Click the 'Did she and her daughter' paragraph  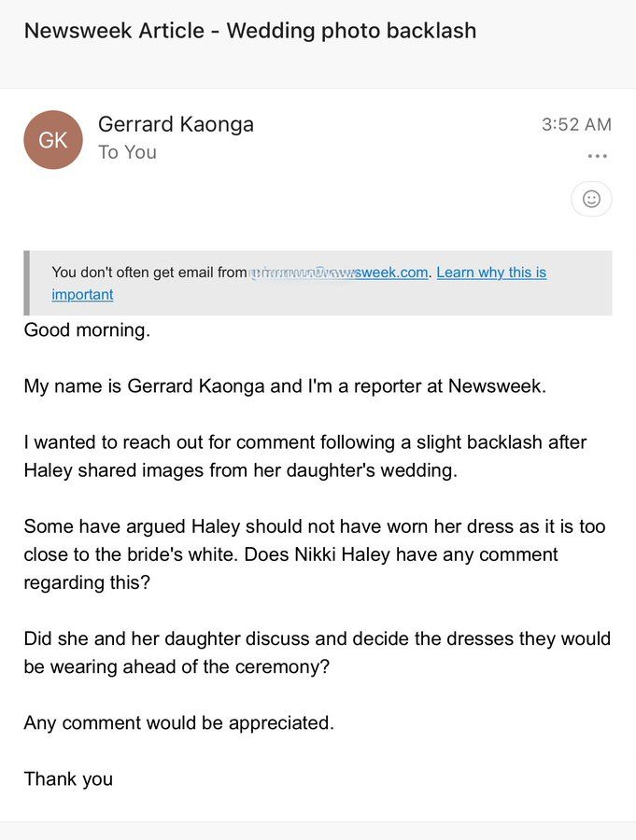point(317,652)
